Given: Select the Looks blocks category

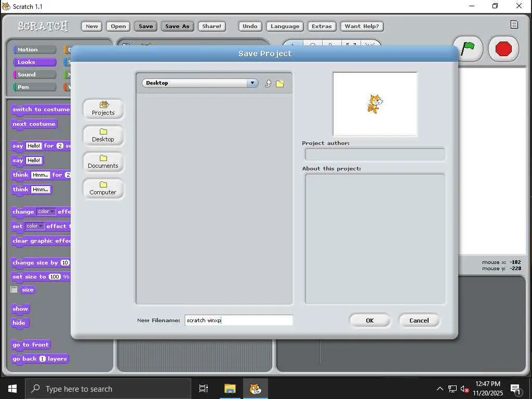Looking at the screenshot, I should [x=35, y=62].
